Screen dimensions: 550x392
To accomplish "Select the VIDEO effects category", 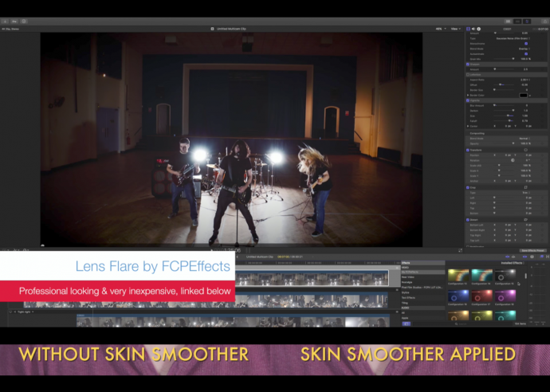I will click(x=423, y=268).
